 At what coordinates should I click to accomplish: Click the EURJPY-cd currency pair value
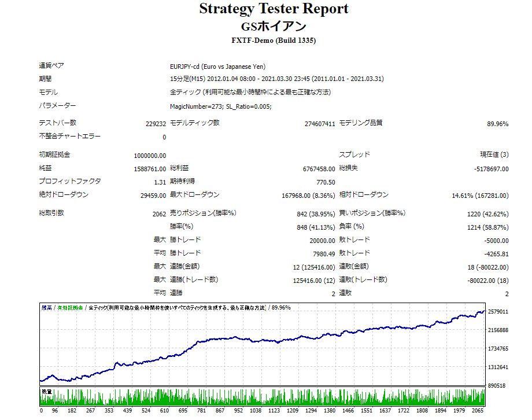(217, 67)
